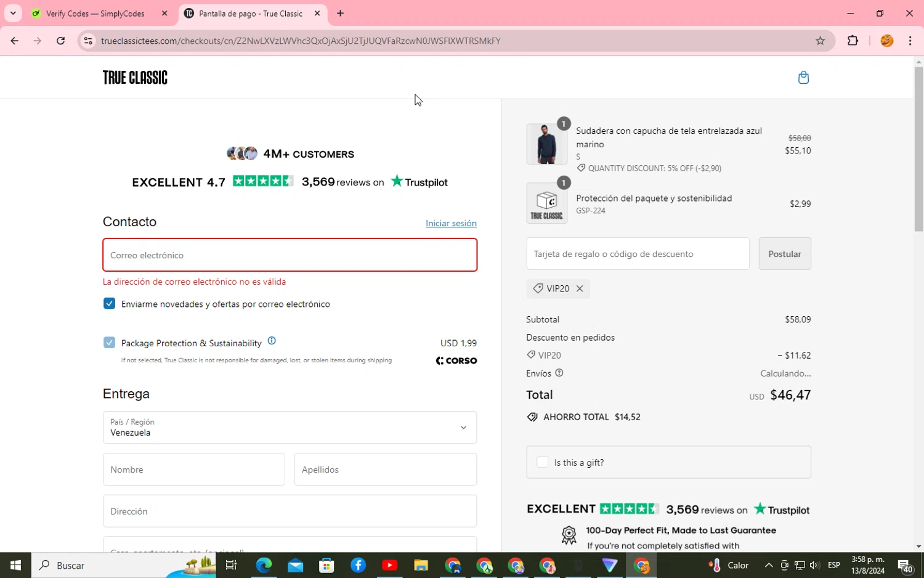This screenshot has width=924, height=578.
Task: Expand País / Región dropdown showing Venezuela
Action: pos(290,428)
